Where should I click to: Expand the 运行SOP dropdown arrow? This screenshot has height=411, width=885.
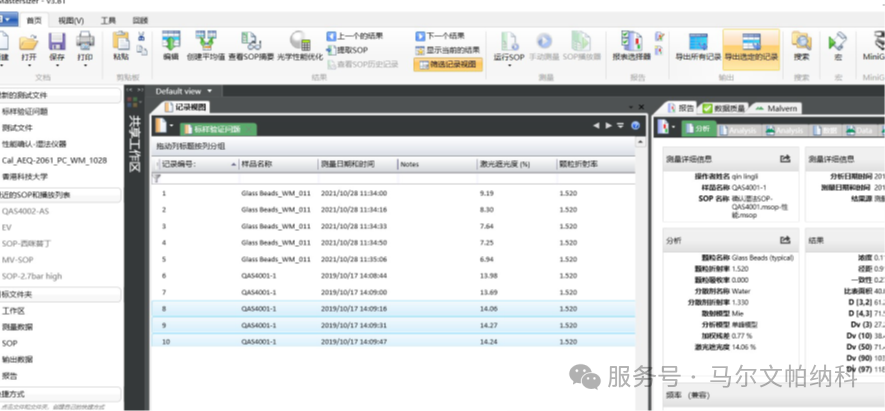[x=509, y=65]
